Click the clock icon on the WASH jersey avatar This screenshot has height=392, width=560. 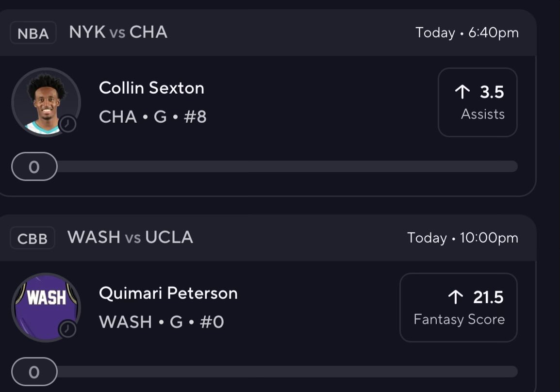(x=67, y=329)
